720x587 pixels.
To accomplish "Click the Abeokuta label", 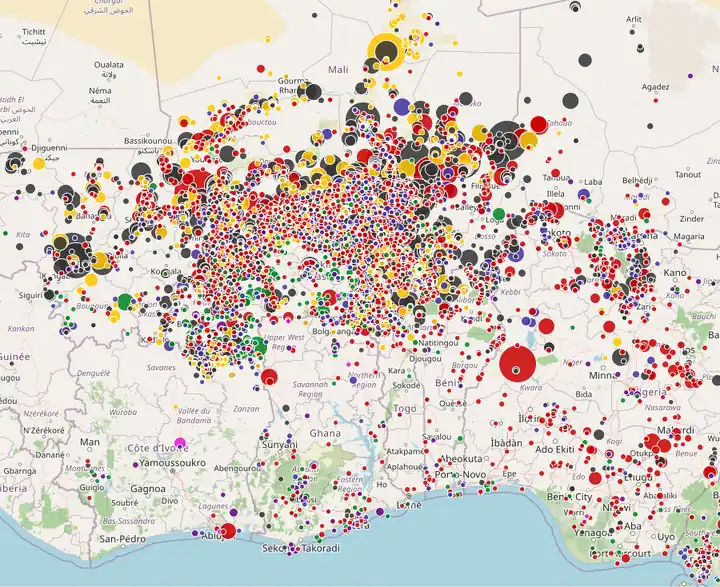I will pyautogui.click(x=461, y=458).
